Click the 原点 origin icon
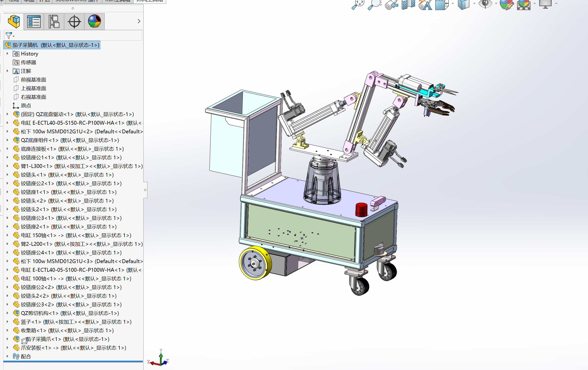 (x=16, y=106)
